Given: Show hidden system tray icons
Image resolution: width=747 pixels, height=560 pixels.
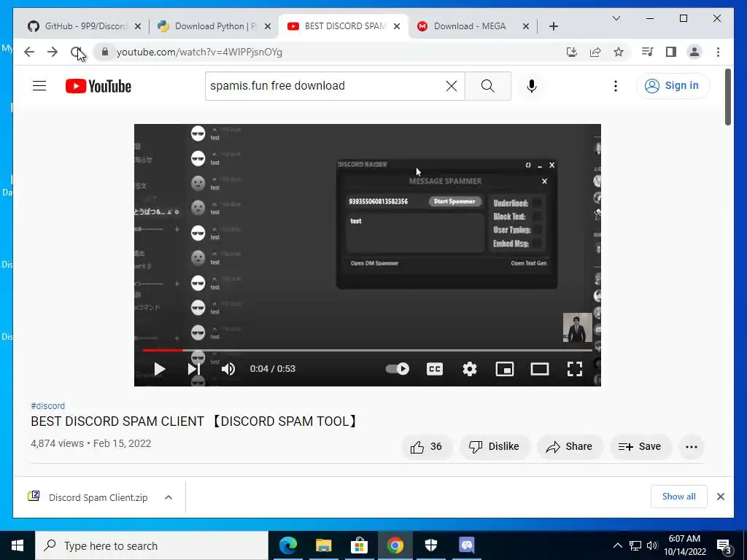Looking at the screenshot, I should pos(617,545).
